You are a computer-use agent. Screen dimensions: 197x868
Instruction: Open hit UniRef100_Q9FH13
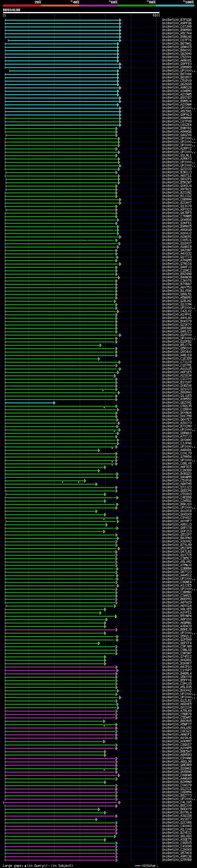tap(177, 115)
